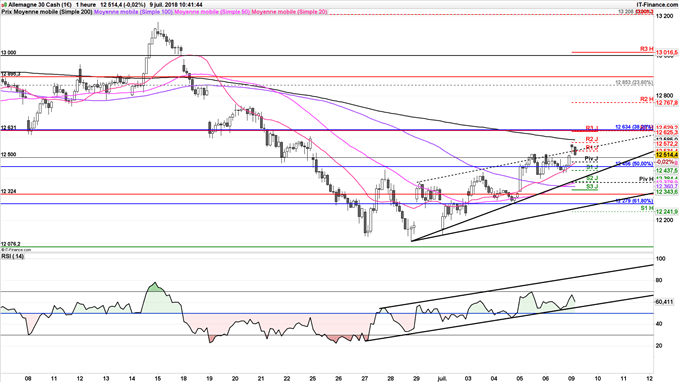
Task: Click the 60,411 RSI value tag
Action: pos(665,302)
